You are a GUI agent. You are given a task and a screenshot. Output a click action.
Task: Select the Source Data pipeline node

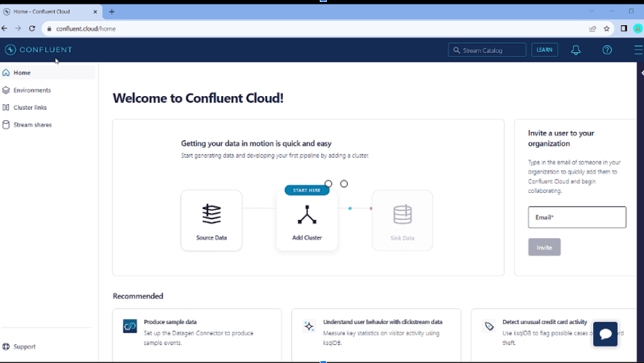tap(211, 220)
